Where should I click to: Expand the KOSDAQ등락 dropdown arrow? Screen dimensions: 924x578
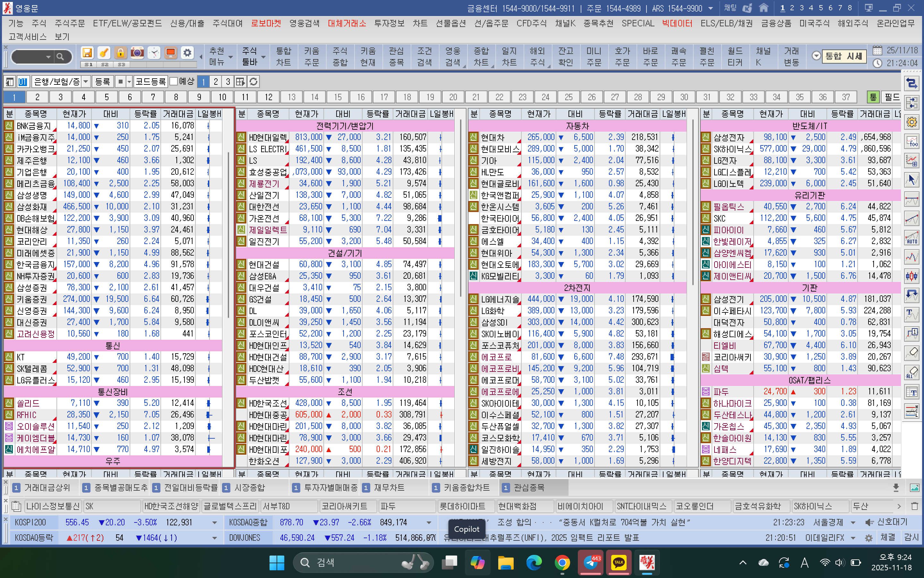[215, 538]
